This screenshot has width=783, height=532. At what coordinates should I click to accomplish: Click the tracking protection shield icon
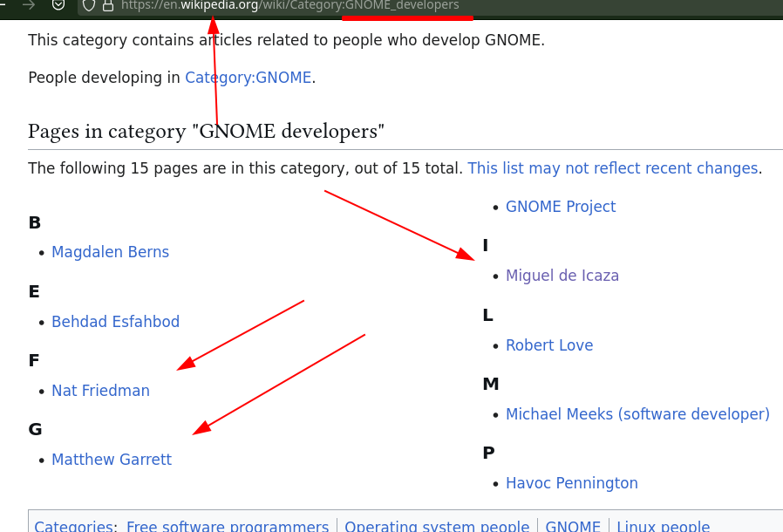pos(89,5)
